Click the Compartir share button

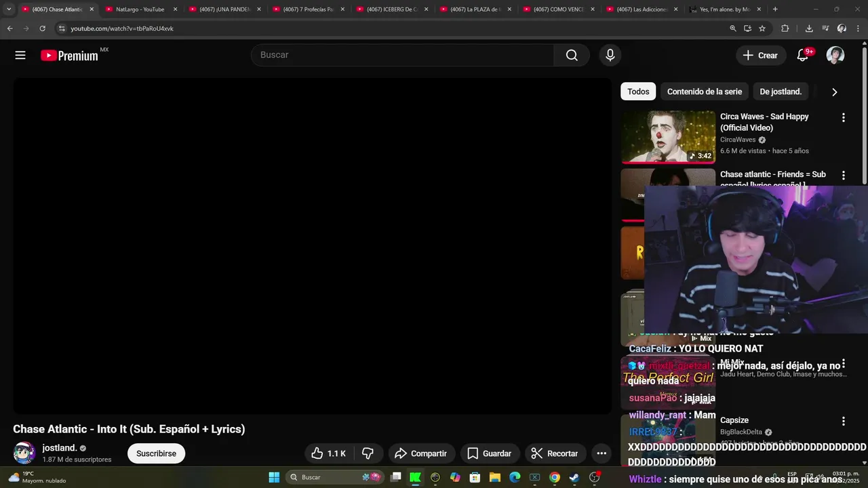[420, 453]
